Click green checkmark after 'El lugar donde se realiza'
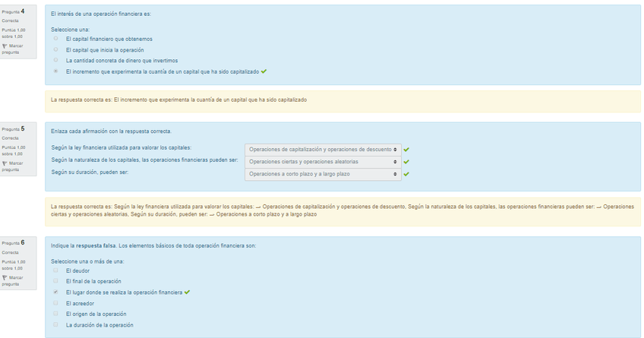 (x=187, y=292)
